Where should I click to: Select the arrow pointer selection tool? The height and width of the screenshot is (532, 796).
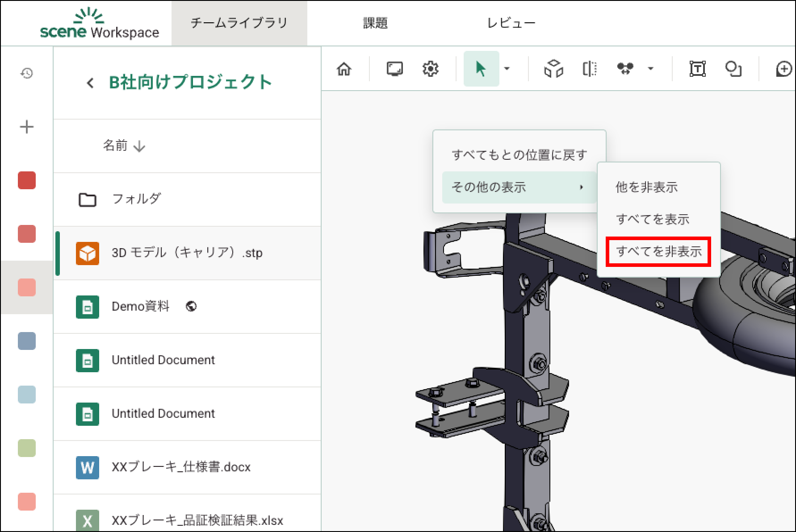[481, 69]
